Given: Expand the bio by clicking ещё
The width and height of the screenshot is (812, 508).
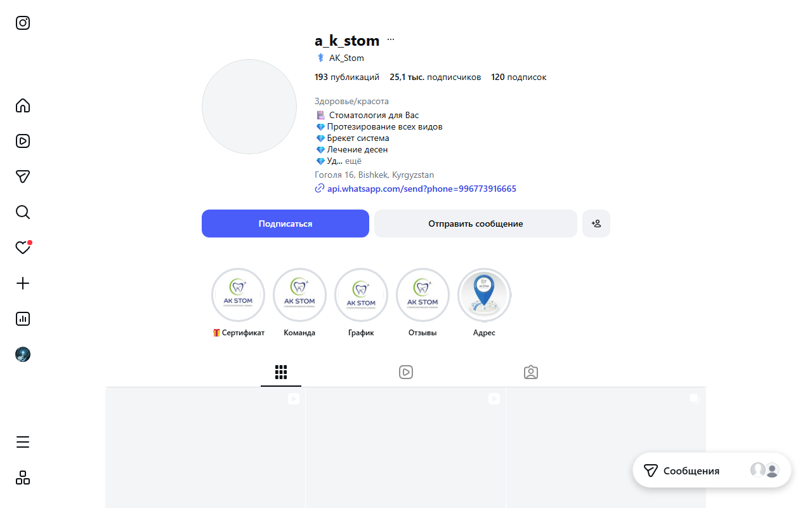Looking at the screenshot, I should 353,161.
